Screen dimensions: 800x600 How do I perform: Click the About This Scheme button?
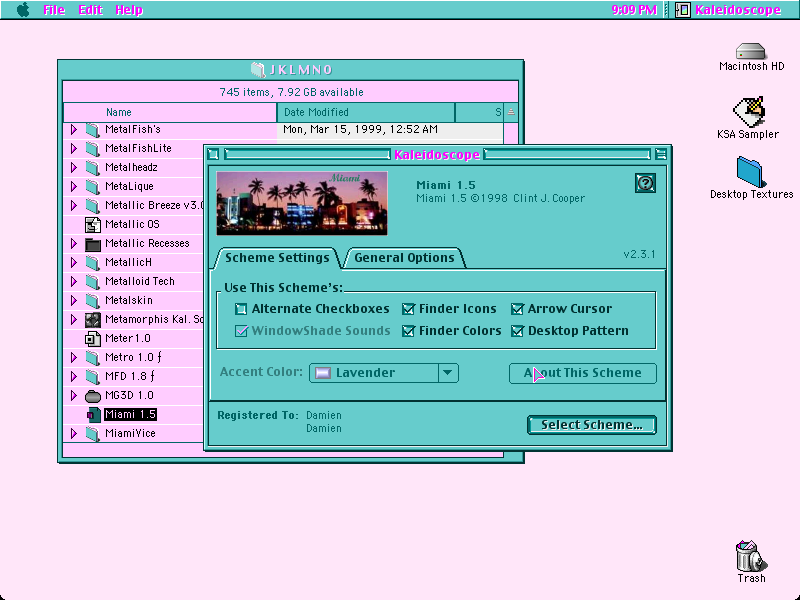pyautogui.click(x=583, y=373)
